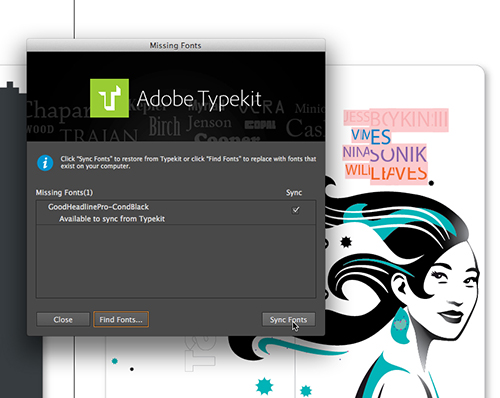Close the Missing Fonts dialog
This screenshot has width=500, height=398.
pyautogui.click(x=63, y=320)
